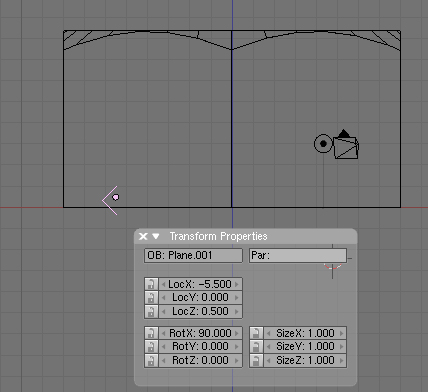Screen dimensions: 428x392
Task: Increase LocZ with its right arrow
Action: (x=237, y=311)
